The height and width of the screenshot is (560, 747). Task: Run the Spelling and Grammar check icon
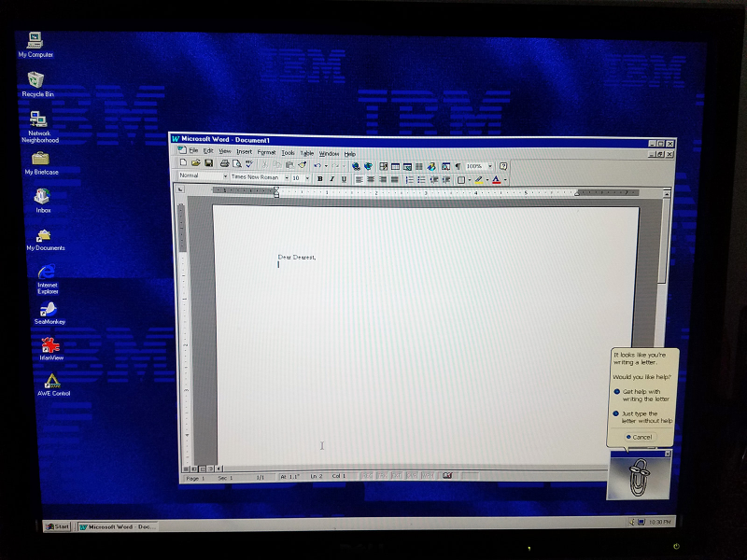(248, 164)
